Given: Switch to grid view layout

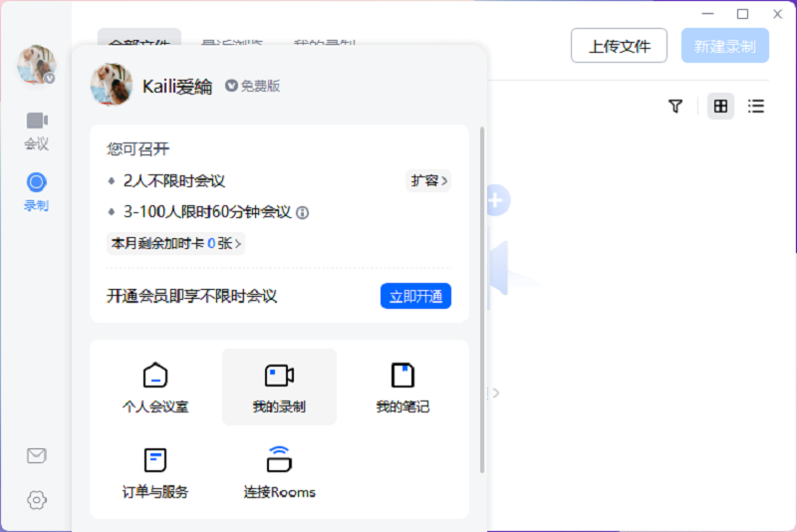Looking at the screenshot, I should pos(720,106).
